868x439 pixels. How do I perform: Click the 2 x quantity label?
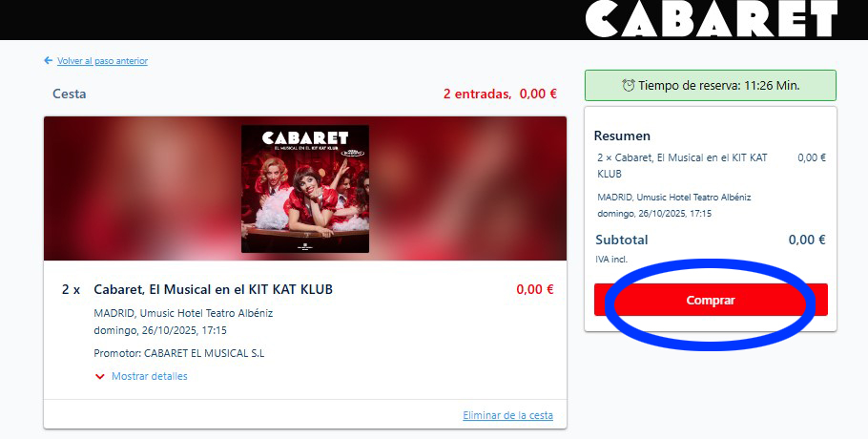pyautogui.click(x=71, y=289)
